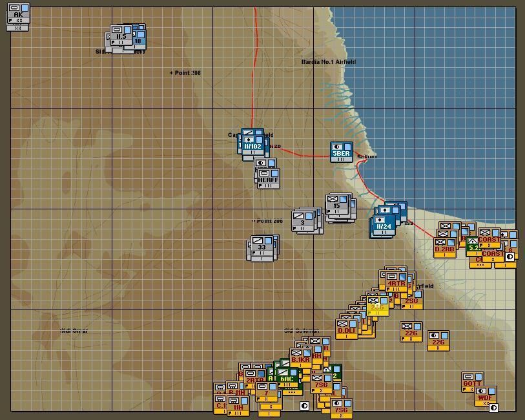This screenshot has width=525, height=420.
Task: Click the white half-circle marker beside lower COAST
Action: (x=510, y=257)
